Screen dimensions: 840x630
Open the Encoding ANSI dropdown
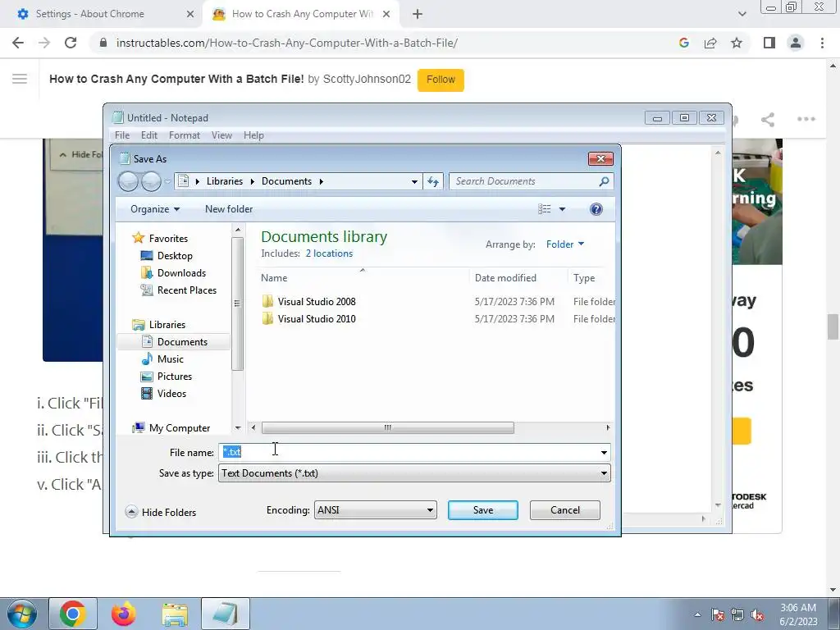click(375, 510)
